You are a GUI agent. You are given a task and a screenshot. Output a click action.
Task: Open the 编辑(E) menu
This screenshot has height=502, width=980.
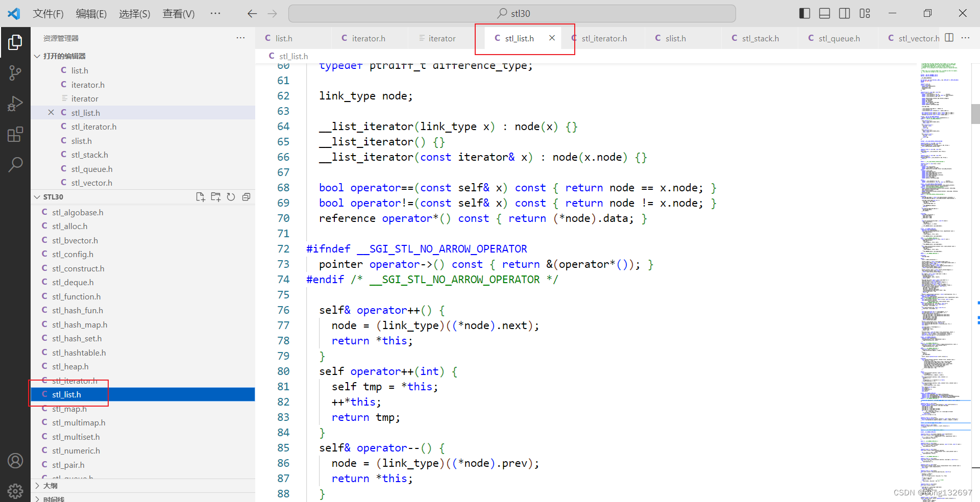pos(91,14)
